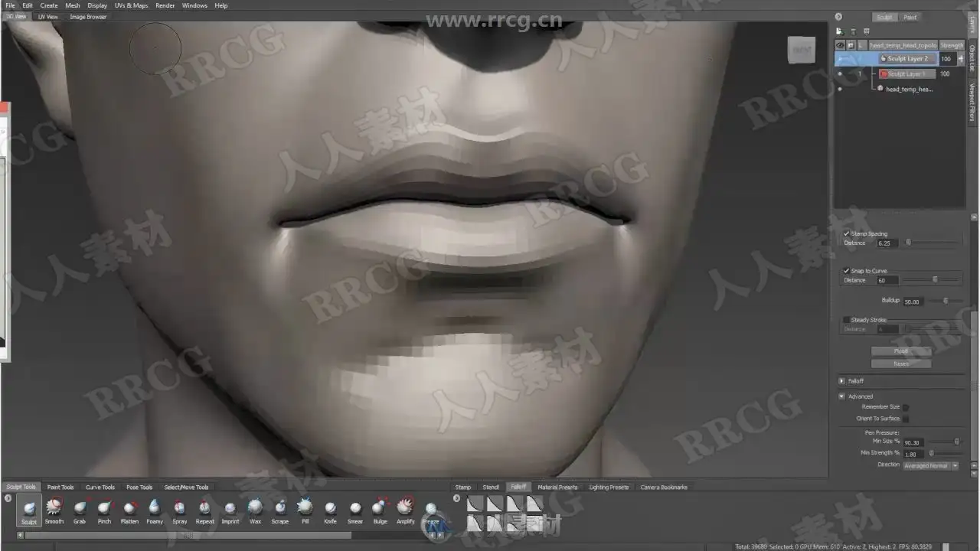This screenshot has height=551, width=980.
Task: Click the round arrow icon atop right panel
Action: point(838,16)
